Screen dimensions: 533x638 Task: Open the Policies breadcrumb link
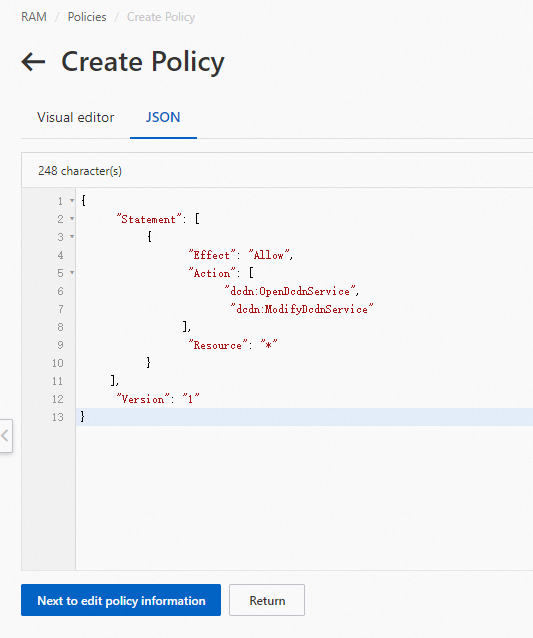87,17
